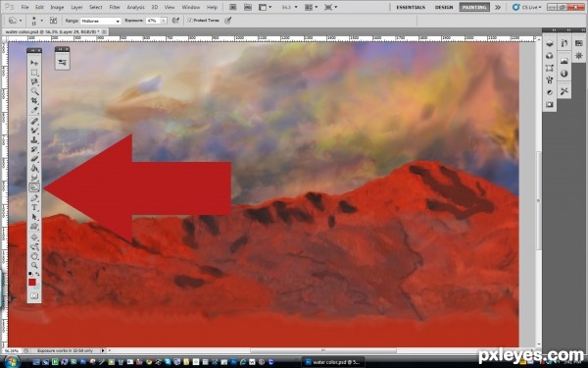
Task: Select the Blur tool
Action: pyautogui.click(x=34, y=178)
